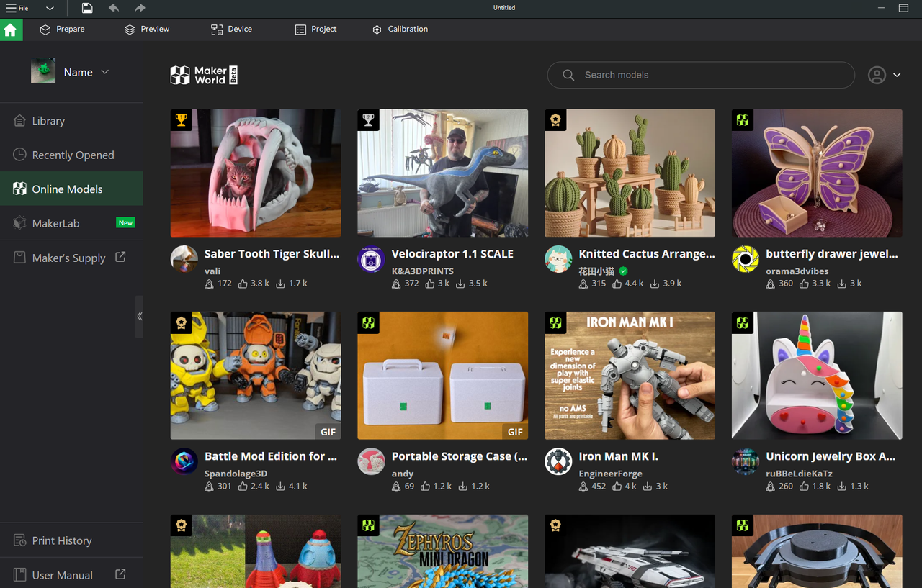Click the download icon under Portable Storage Case

click(x=462, y=487)
